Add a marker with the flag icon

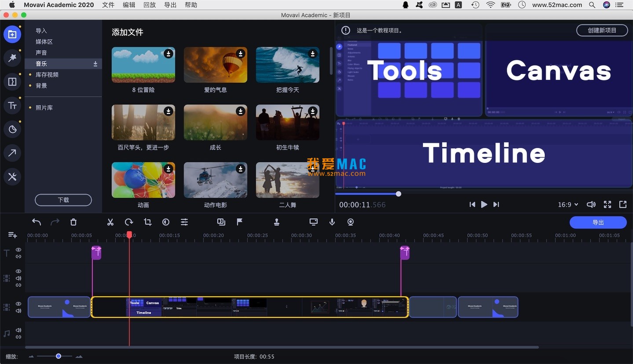tap(240, 222)
